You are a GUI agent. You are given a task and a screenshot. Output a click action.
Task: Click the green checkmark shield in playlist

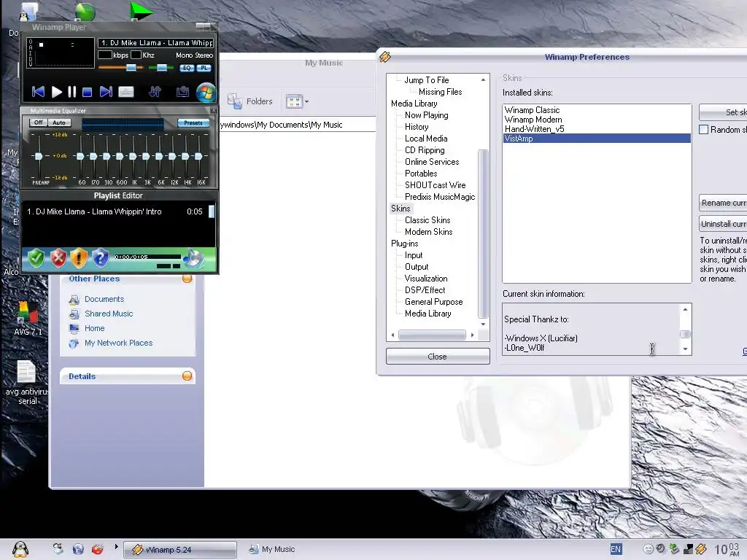[36, 259]
